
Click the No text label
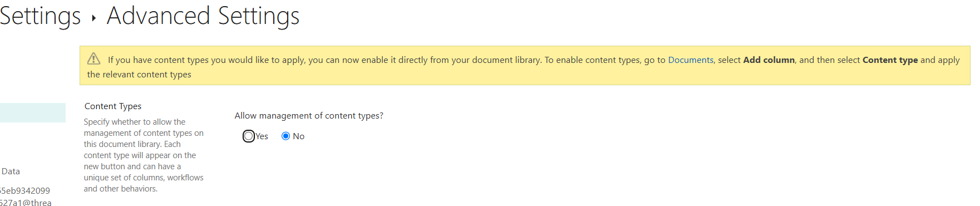click(x=298, y=136)
